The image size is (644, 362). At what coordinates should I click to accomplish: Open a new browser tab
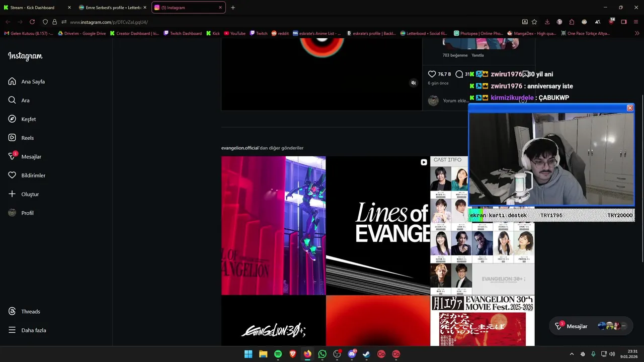coord(232,8)
